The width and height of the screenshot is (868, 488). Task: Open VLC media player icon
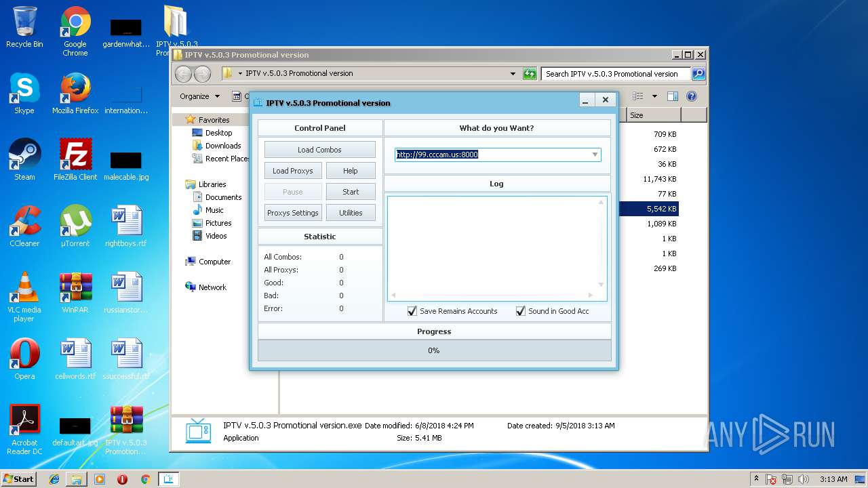click(24, 297)
